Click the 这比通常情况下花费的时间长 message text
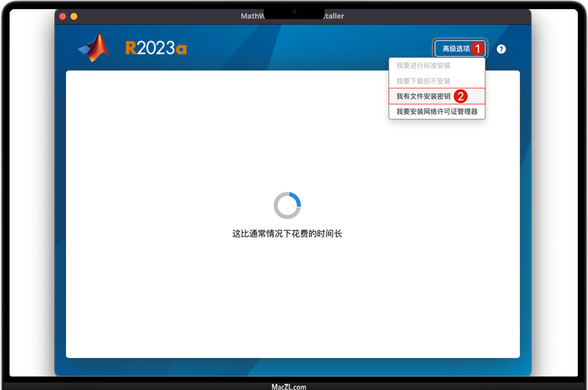 pos(287,234)
